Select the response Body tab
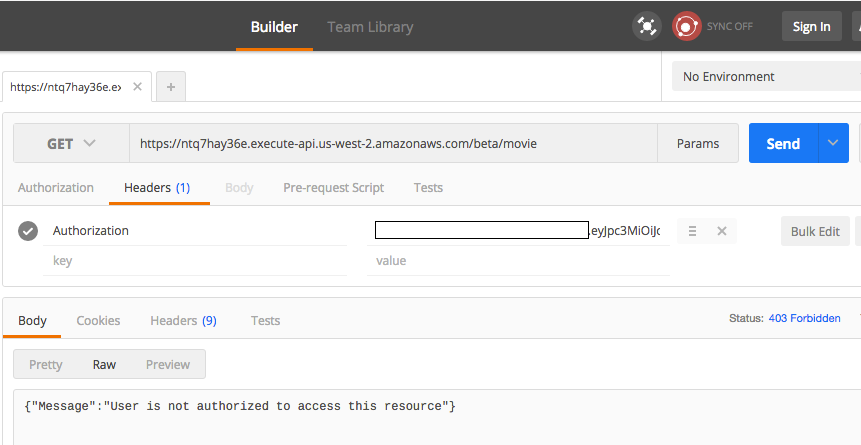The width and height of the screenshot is (861, 445). pos(32,320)
